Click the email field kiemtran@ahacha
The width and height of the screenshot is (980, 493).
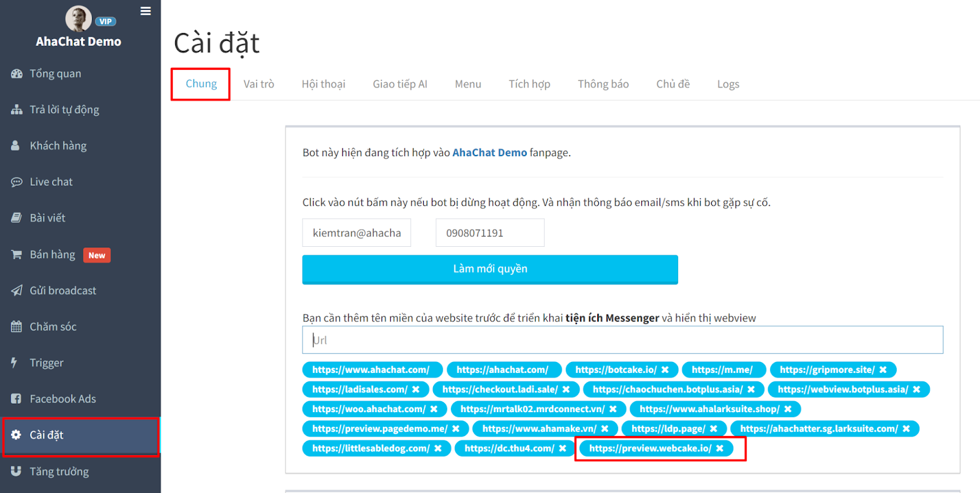356,233
